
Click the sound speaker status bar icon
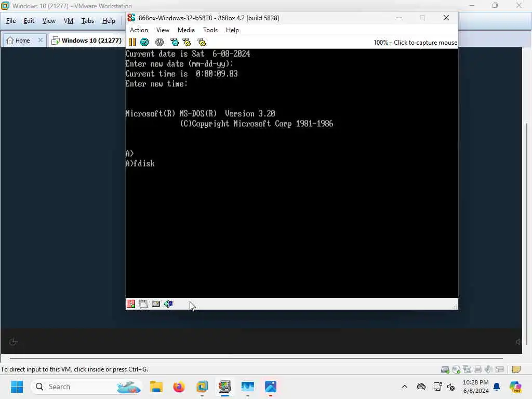[168, 303]
